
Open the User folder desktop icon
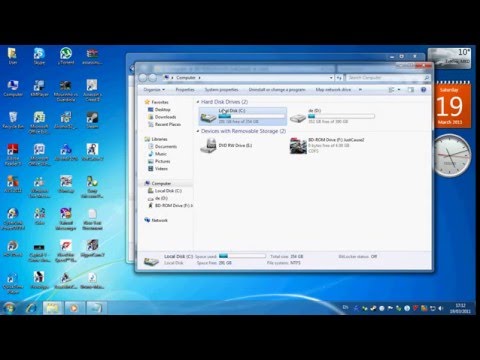(x=13, y=56)
